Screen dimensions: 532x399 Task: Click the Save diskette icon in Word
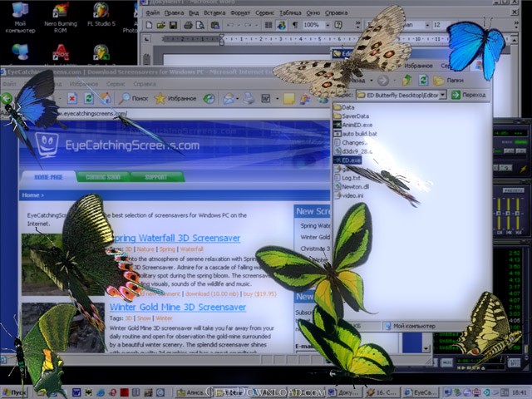click(173, 25)
